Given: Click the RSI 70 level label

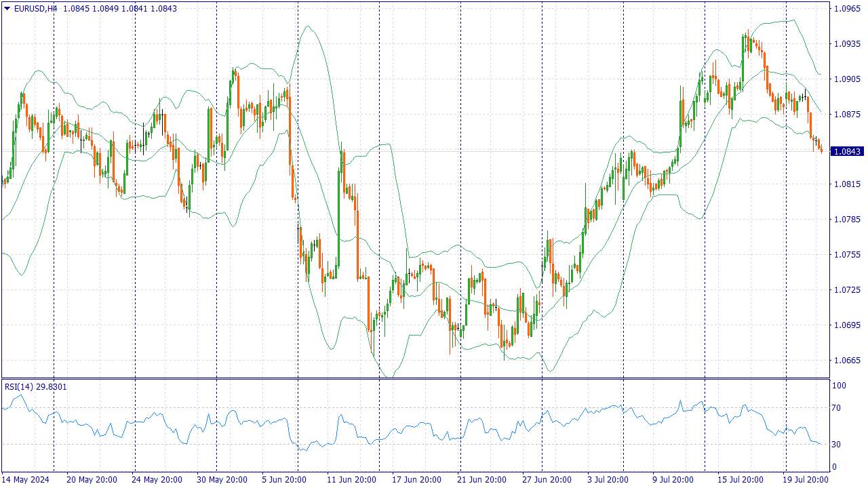Looking at the screenshot, I should (x=837, y=408).
